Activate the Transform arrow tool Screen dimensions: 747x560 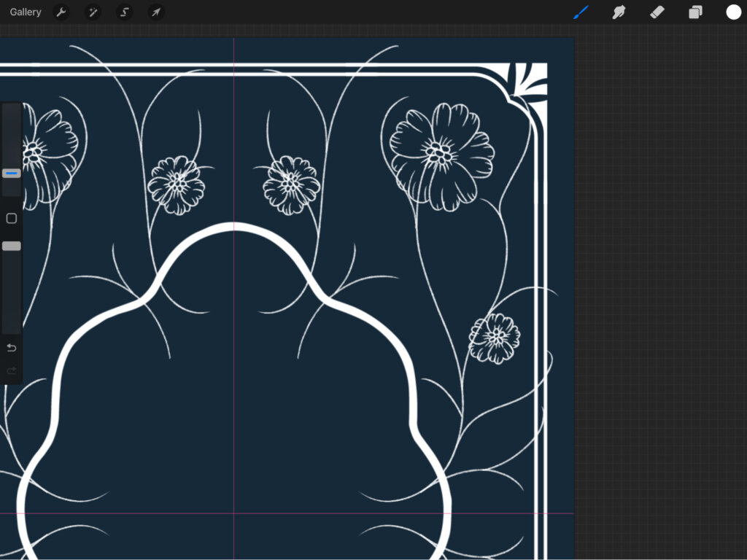(x=155, y=12)
